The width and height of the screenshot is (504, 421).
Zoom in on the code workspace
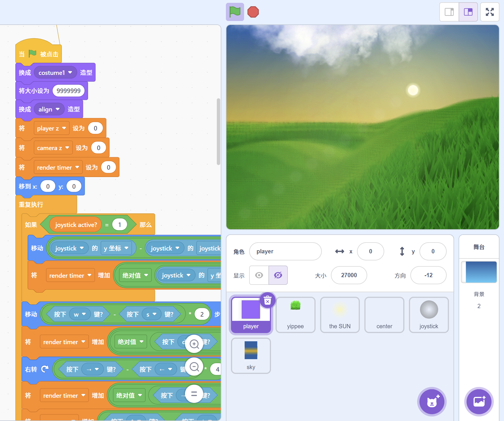(x=194, y=344)
